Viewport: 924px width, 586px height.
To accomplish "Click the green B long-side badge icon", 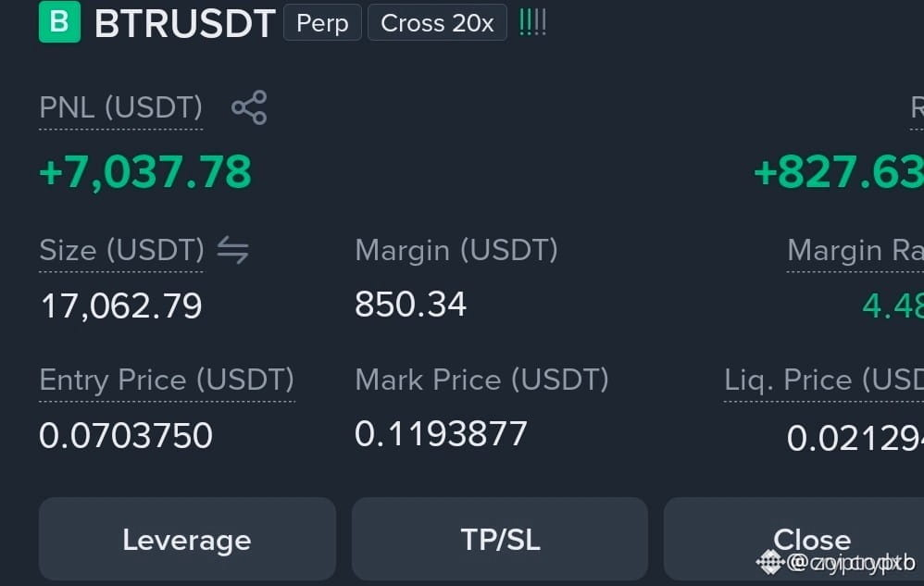I will (x=59, y=22).
